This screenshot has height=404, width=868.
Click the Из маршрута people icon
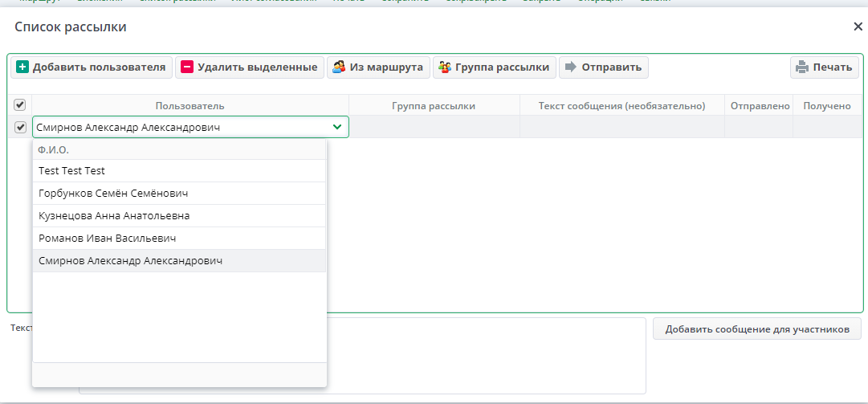[339, 67]
